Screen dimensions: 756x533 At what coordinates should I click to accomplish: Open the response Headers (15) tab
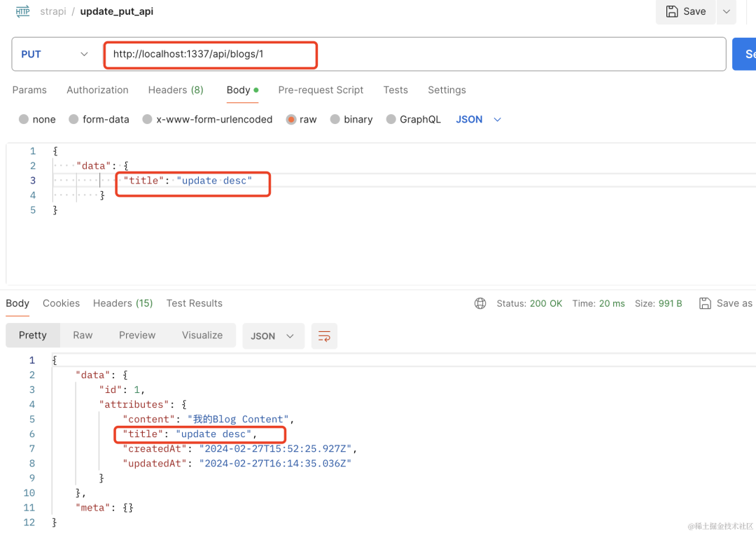click(x=123, y=303)
